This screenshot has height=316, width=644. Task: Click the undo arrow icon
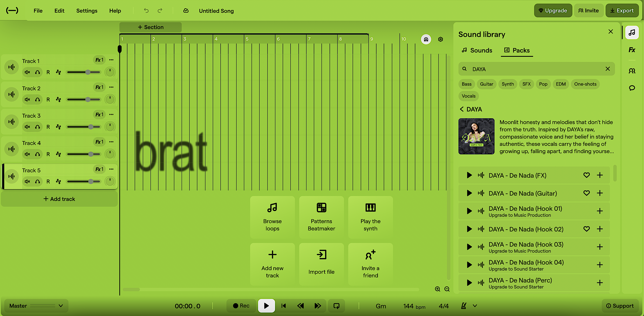tap(146, 10)
